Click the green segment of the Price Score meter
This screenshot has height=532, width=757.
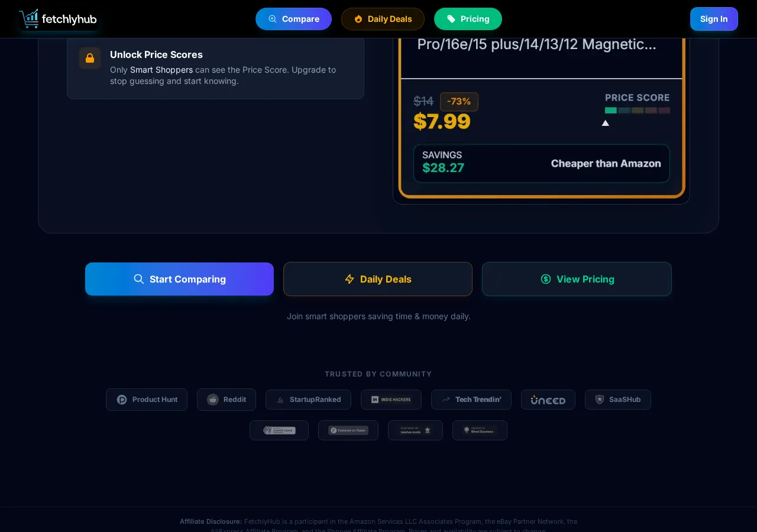[611, 110]
